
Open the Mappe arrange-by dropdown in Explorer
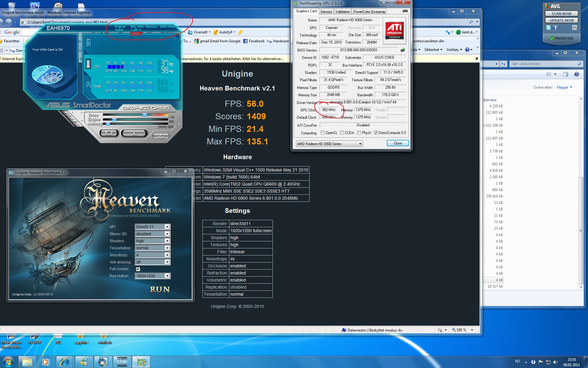click(x=564, y=87)
